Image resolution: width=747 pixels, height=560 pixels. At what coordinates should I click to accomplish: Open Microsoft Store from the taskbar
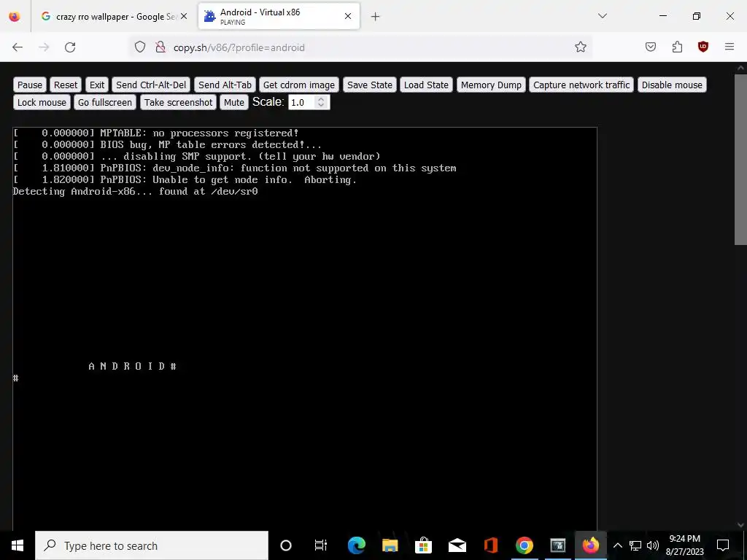[423, 545]
